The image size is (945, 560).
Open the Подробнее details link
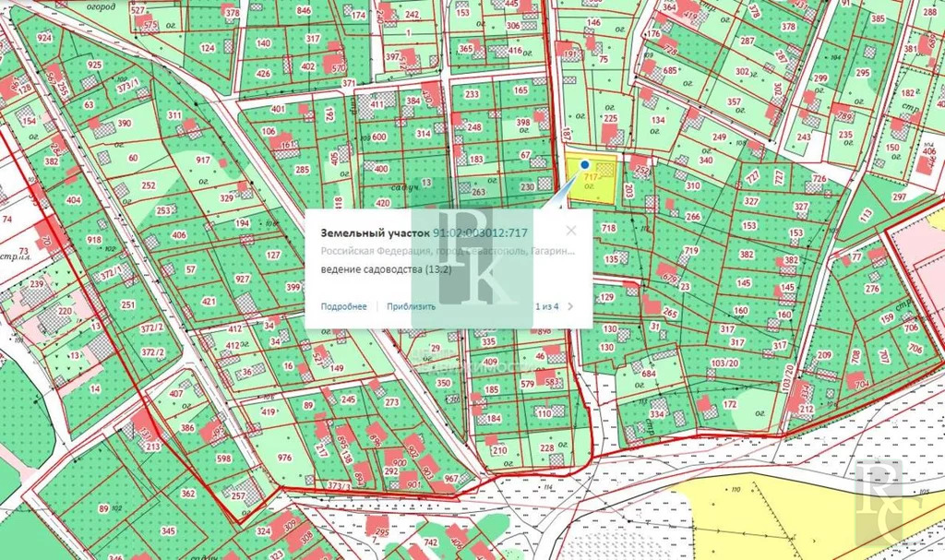tap(343, 306)
